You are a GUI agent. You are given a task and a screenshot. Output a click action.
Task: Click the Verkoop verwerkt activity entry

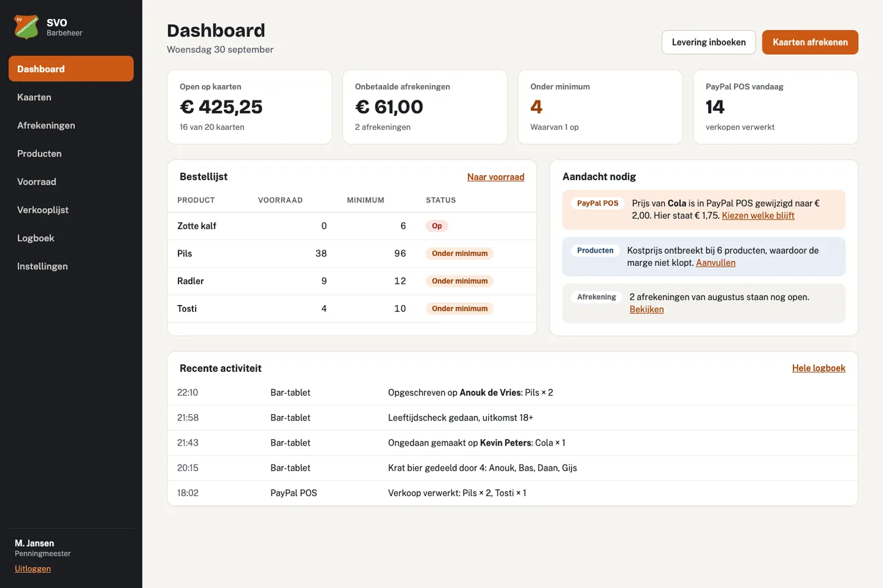513,493
